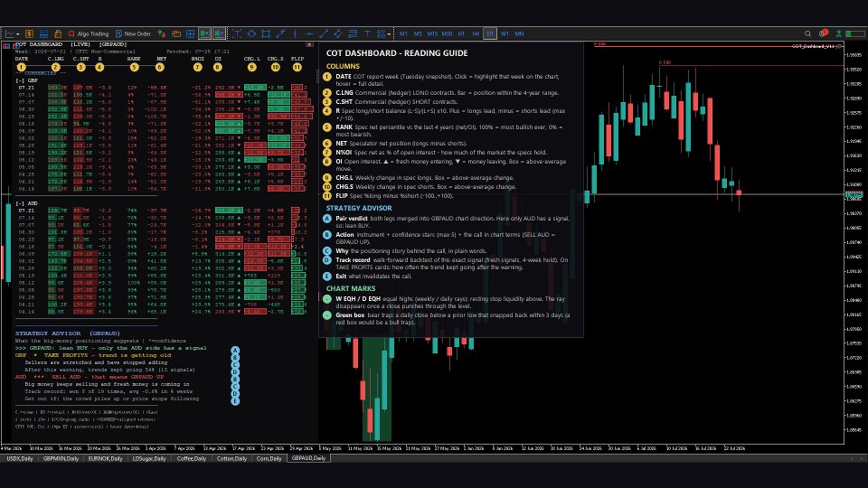This screenshot has width=868, height=488.
Task: Open the blue window icon in toolbar
Action: tap(43, 33)
